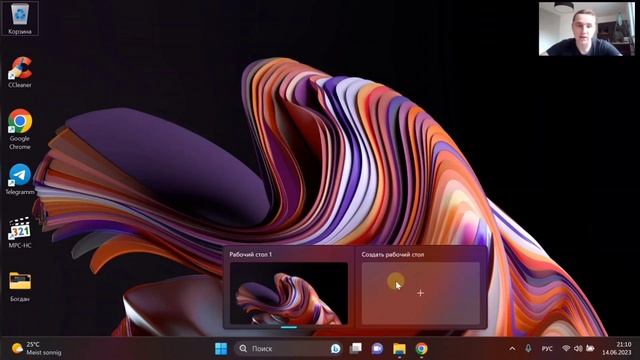Expand hidden system tray icons chevron
The image size is (640, 360).
tap(512, 349)
